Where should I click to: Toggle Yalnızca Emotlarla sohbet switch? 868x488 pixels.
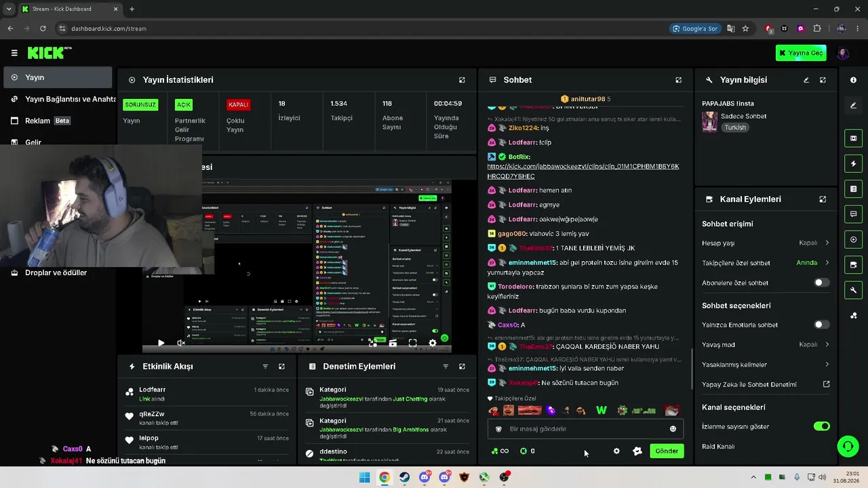tap(821, 325)
